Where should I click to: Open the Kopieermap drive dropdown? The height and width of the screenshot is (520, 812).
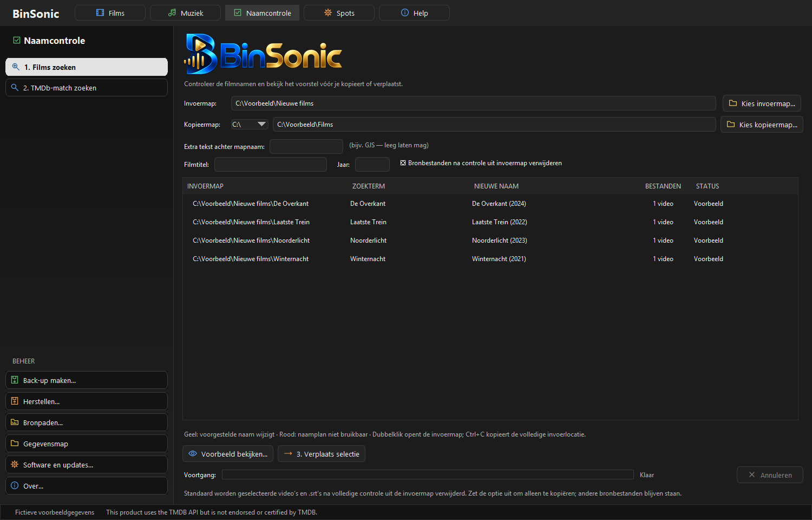point(250,125)
